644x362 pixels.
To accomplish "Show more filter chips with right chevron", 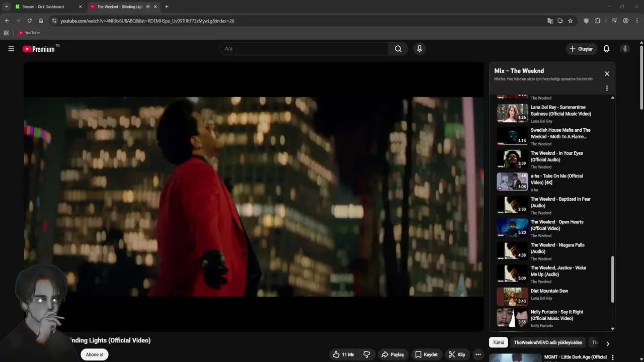I will 607,344.
